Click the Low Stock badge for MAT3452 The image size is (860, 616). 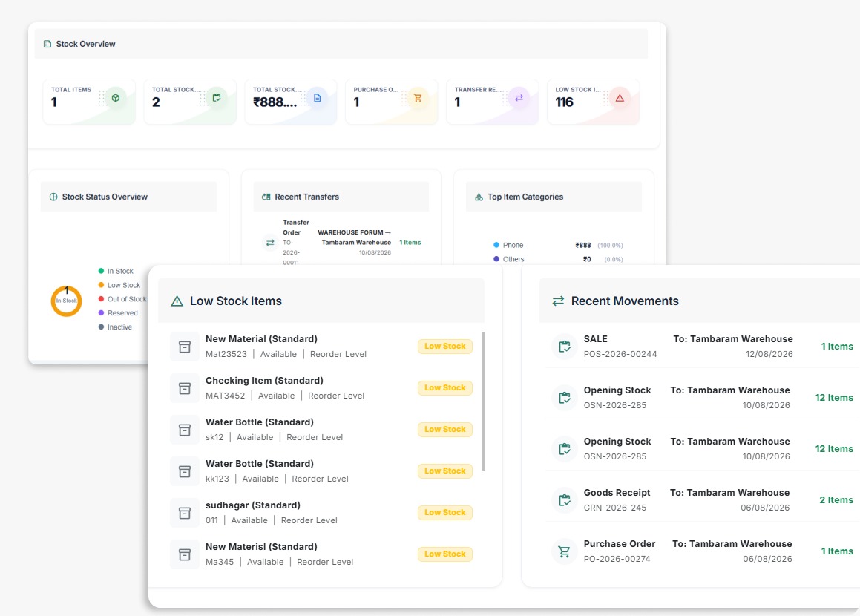[444, 388]
